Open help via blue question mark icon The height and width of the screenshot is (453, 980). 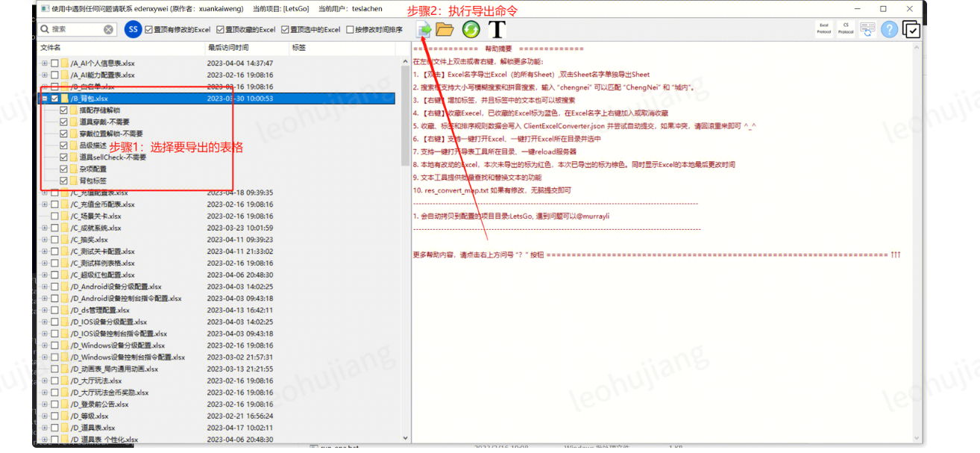[x=889, y=29]
